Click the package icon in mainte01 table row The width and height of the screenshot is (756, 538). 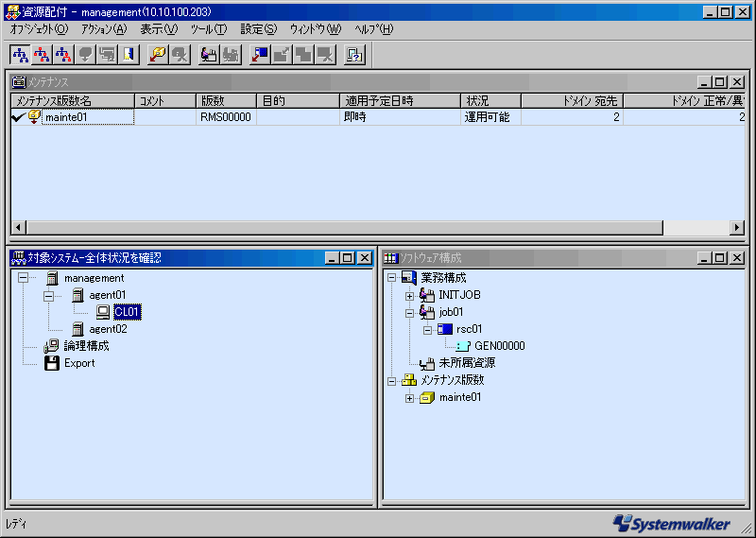point(34,116)
